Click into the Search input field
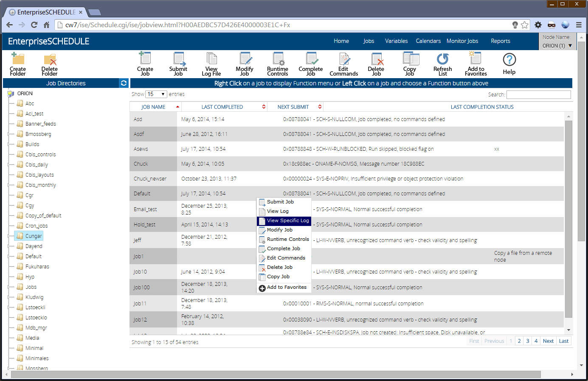The width and height of the screenshot is (588, 381). click(x=539, y=95)
